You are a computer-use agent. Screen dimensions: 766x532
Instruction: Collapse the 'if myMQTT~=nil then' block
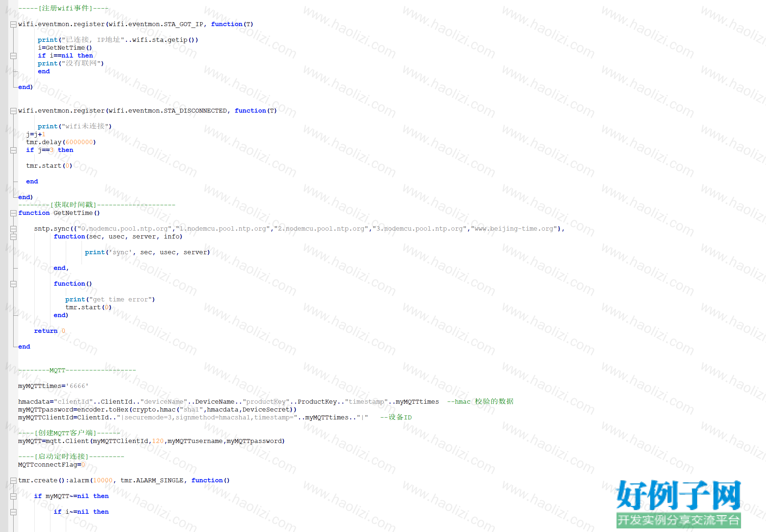tap(13, 496)
